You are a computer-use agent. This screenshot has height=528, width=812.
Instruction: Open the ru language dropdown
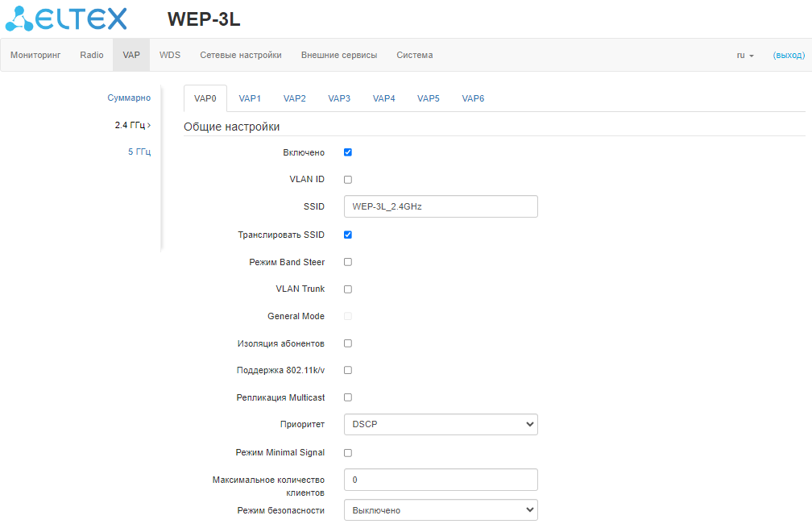click(745, 56)
